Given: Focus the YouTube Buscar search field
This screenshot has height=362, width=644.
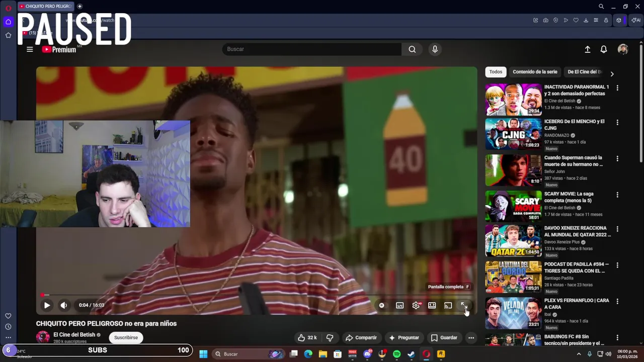Looking at the screenshot, I should coord(312,49).
